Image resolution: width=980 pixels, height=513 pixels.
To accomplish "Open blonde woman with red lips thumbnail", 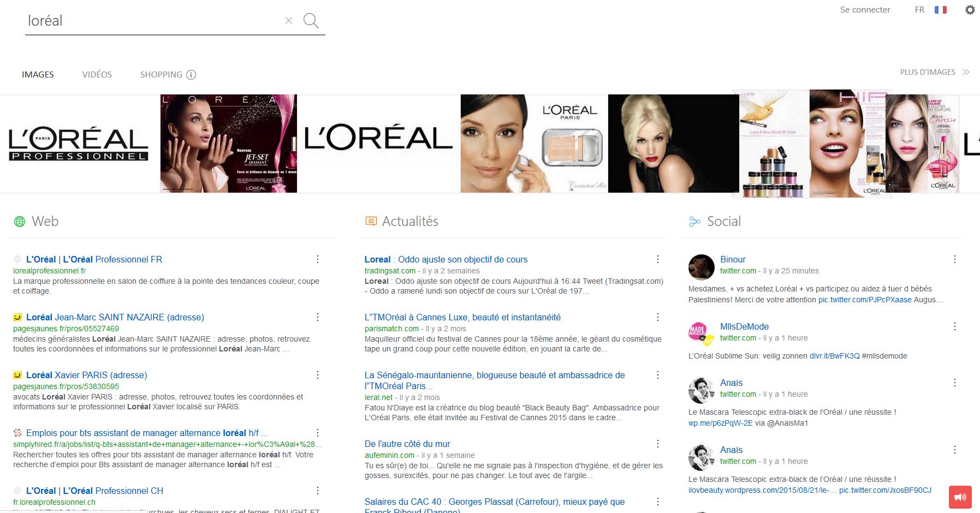I will (x=673, y=144).
